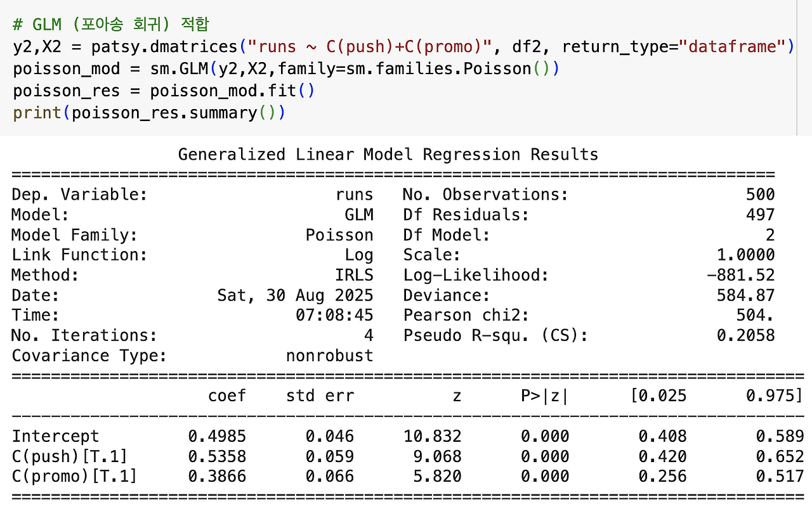The width and height of the screenshot is (812, 509).
Task: Click the C(push)[T.1] coefficient 0.5358
Action: tap(217, 456)
